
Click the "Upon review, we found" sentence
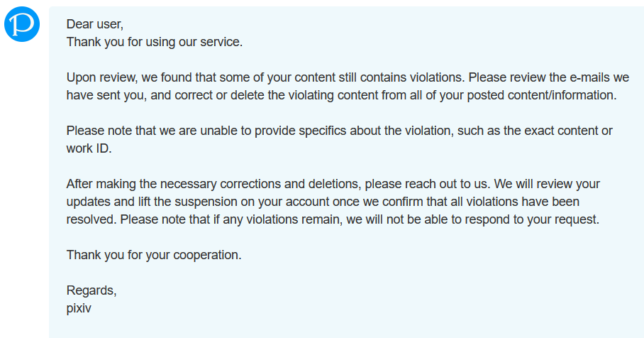pos(128,77)
